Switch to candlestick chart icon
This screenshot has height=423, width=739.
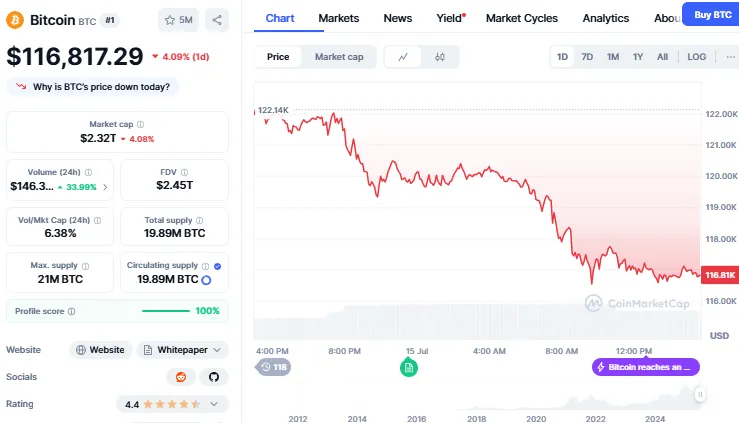click(x=440, y=57)
